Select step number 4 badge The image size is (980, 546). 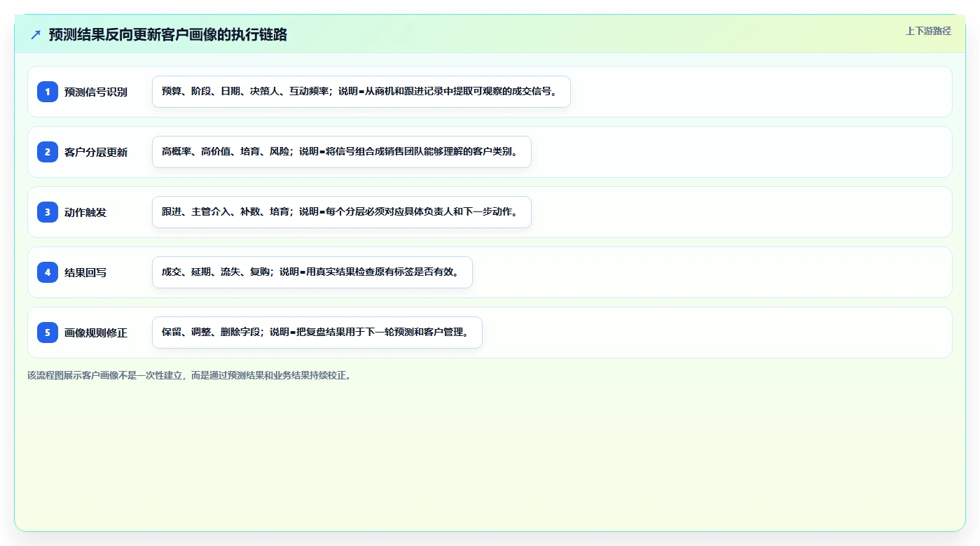(x=48, y=272)
